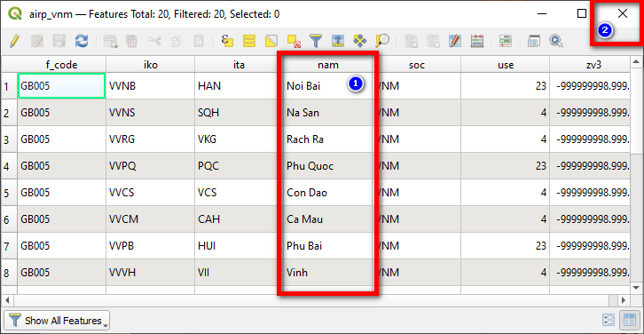The width and height of the screenshot is (644, 334).
Task: Click the Con Dao cell
Action: (327, 193)
